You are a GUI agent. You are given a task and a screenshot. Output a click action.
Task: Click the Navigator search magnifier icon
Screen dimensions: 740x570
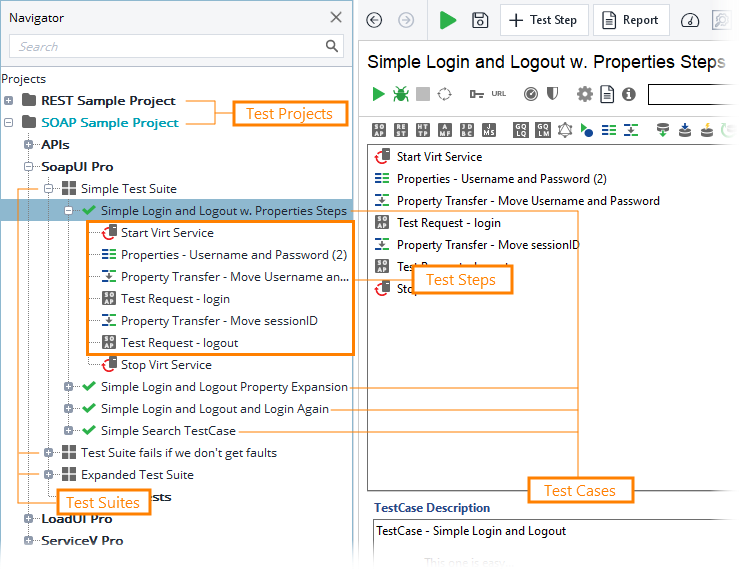(x=332, y=46)
